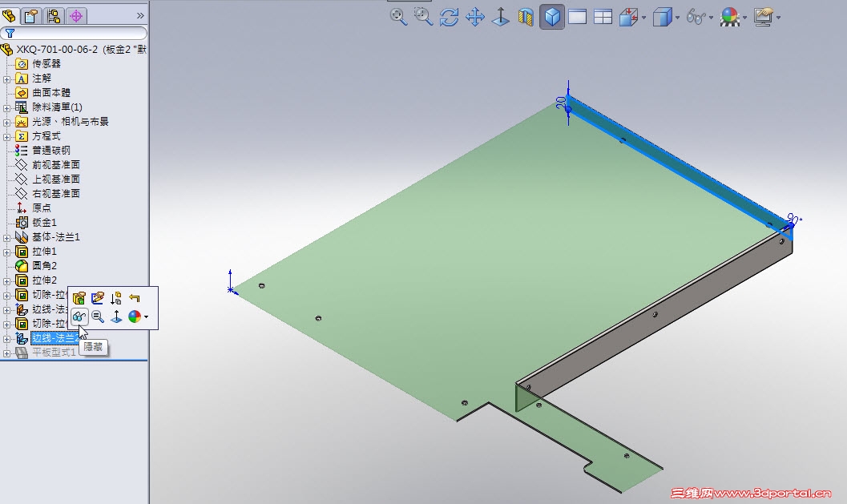Expand hidden manager tabs chevron
The image size is (847, 504).
(140, 16)
